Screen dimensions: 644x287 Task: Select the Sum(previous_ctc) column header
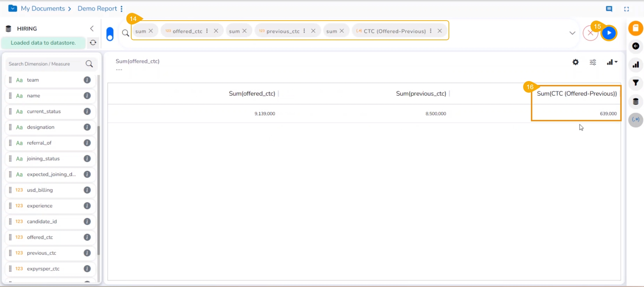coord(421,94)
